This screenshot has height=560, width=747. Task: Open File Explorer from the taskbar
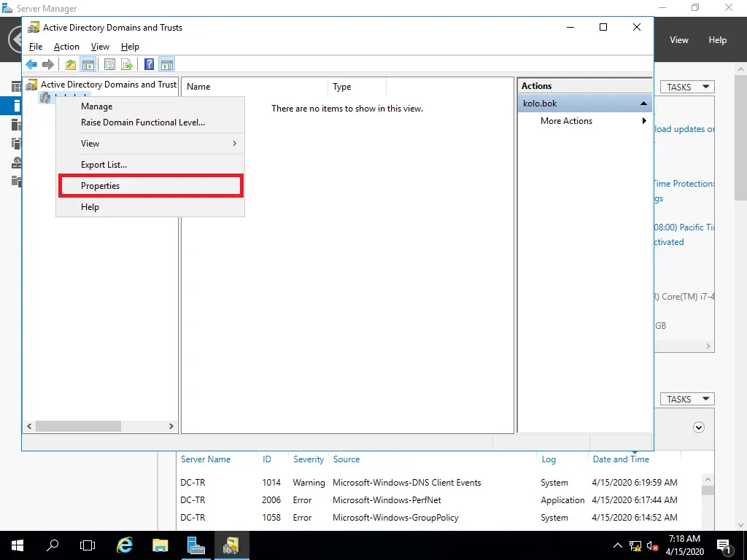tap(160, 545)
